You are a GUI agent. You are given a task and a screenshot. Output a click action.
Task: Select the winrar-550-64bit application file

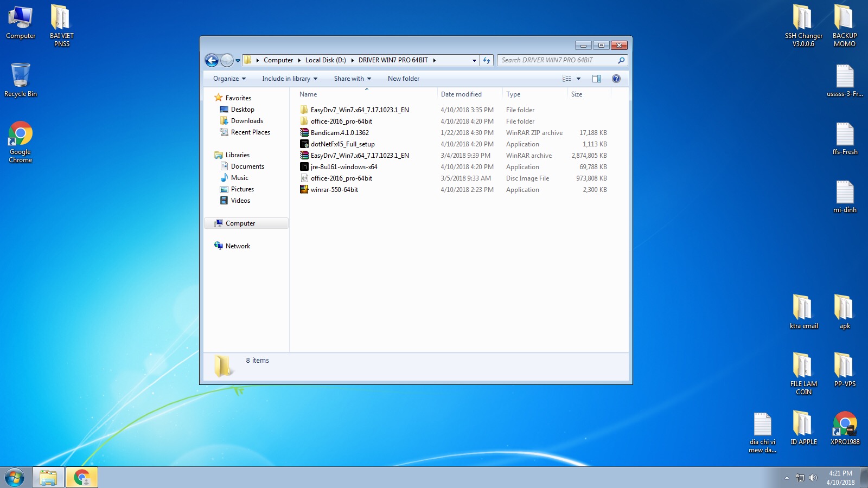click(334, 190)
